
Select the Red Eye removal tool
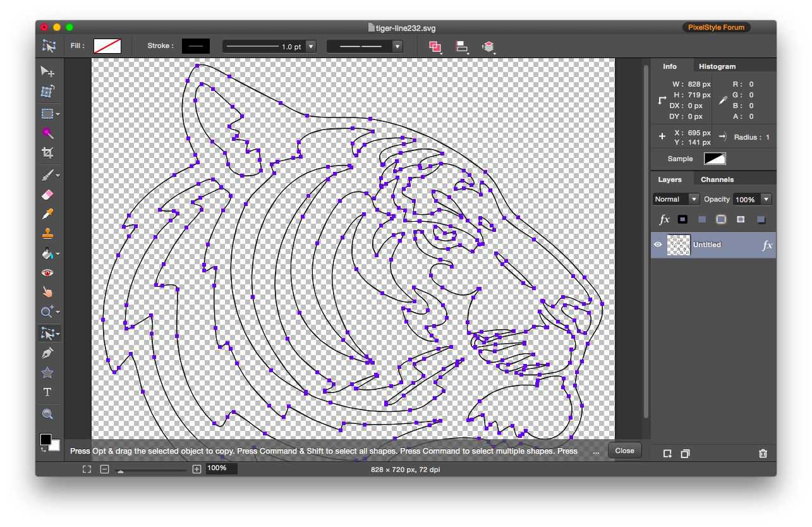coord(47,273)
